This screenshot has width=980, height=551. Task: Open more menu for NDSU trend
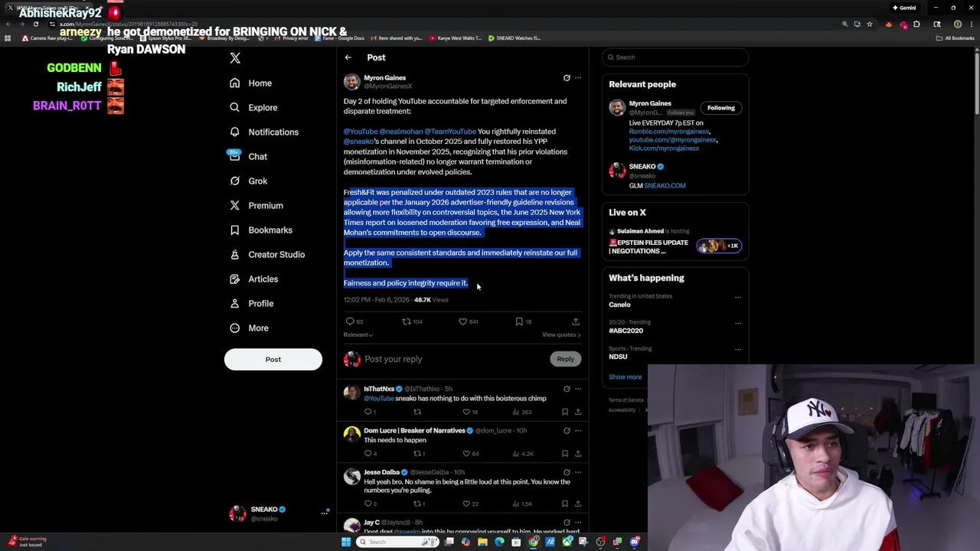pos(738,349)
